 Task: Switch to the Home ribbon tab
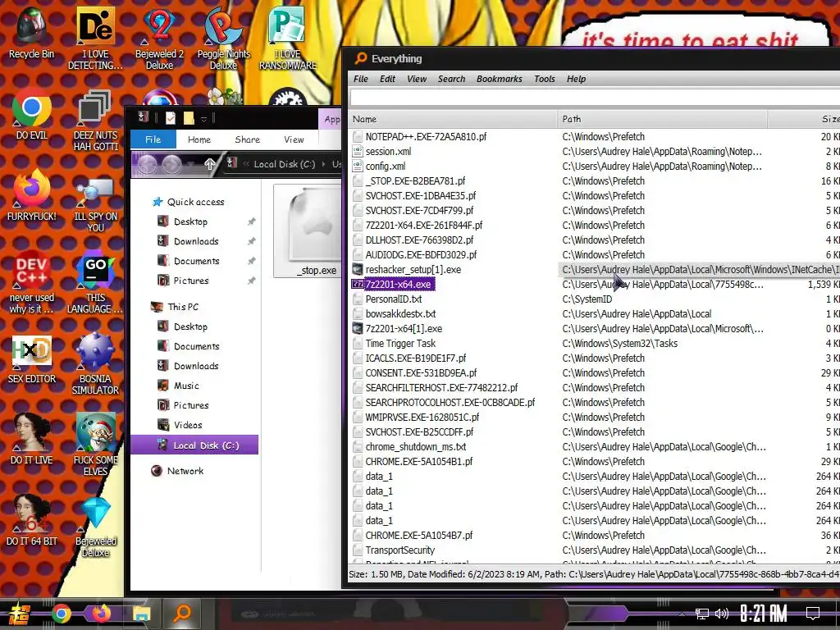(x=199, y=139)
